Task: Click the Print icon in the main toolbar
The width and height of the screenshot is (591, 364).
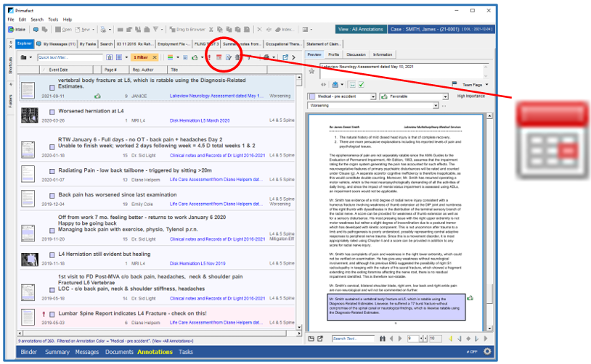Action: pos(103,29)
